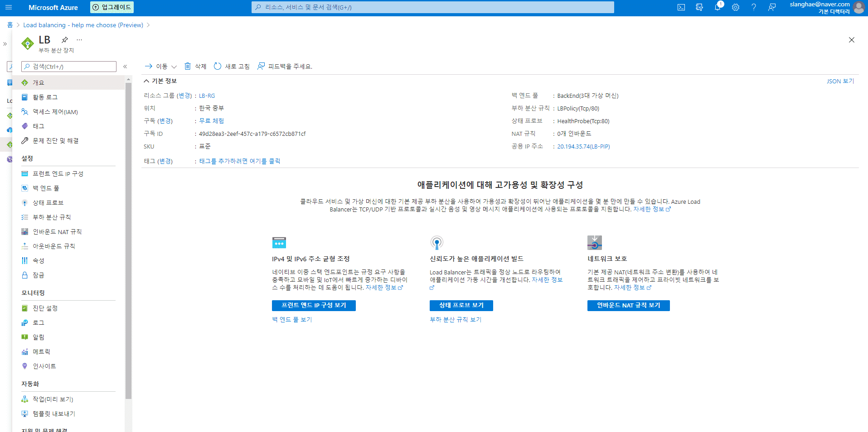Click the resource menu vertical scrollbar
868x432 pixels.
pos(129,240)
